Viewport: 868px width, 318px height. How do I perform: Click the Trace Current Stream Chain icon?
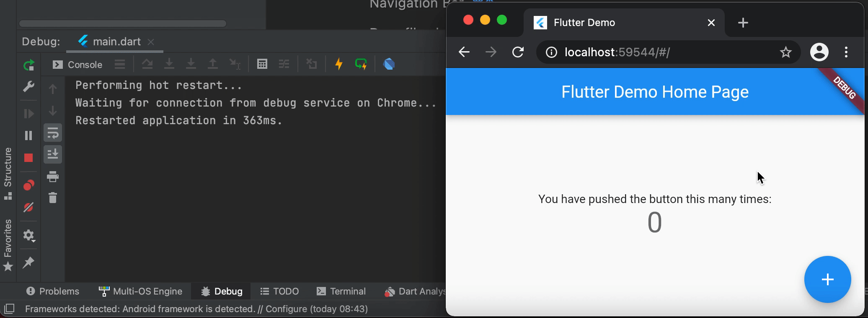point(284,64)
